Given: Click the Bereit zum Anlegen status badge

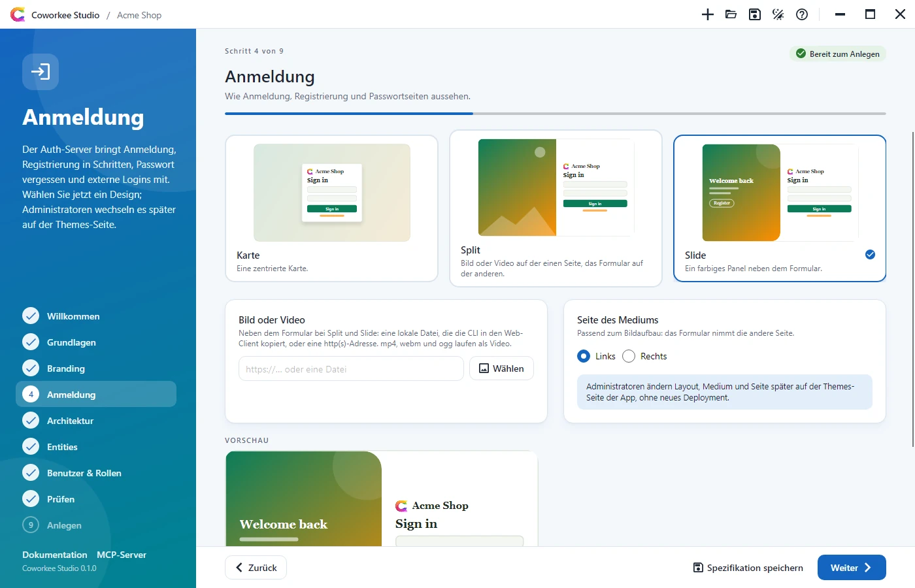Looking at the screenshot, I should (x=838, y=54).
